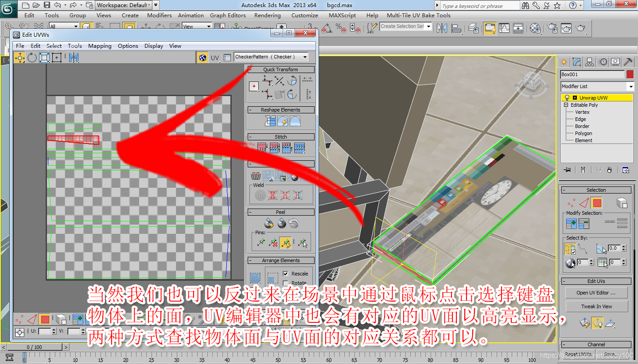Screen dimensions: 638x364
Task: Click Stitch Custom icon in Stitch rollout
Action: point(300,148)
